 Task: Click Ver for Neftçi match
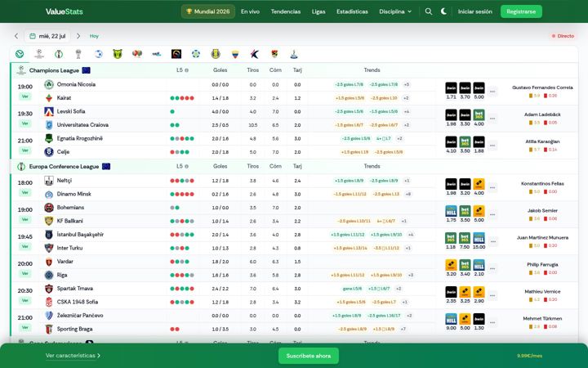25,193
